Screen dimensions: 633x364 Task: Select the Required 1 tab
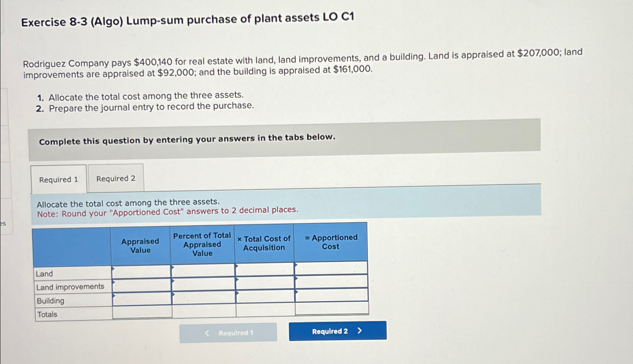(58, 179)
